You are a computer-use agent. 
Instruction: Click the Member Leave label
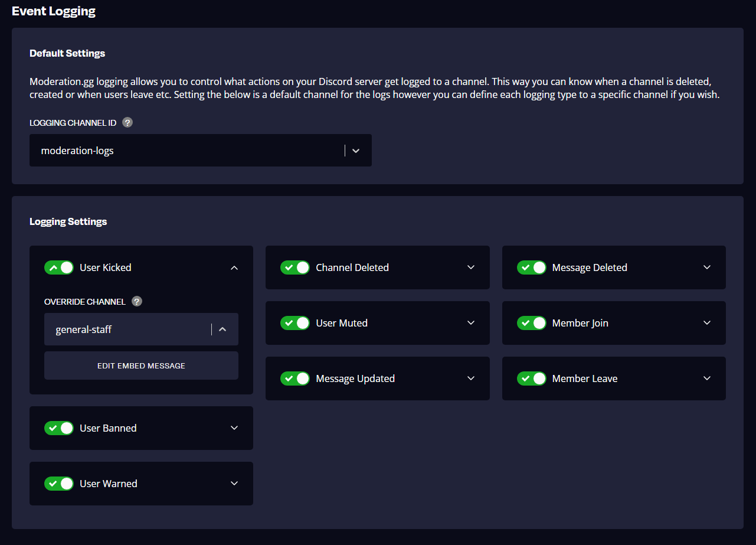coord(585,378)
